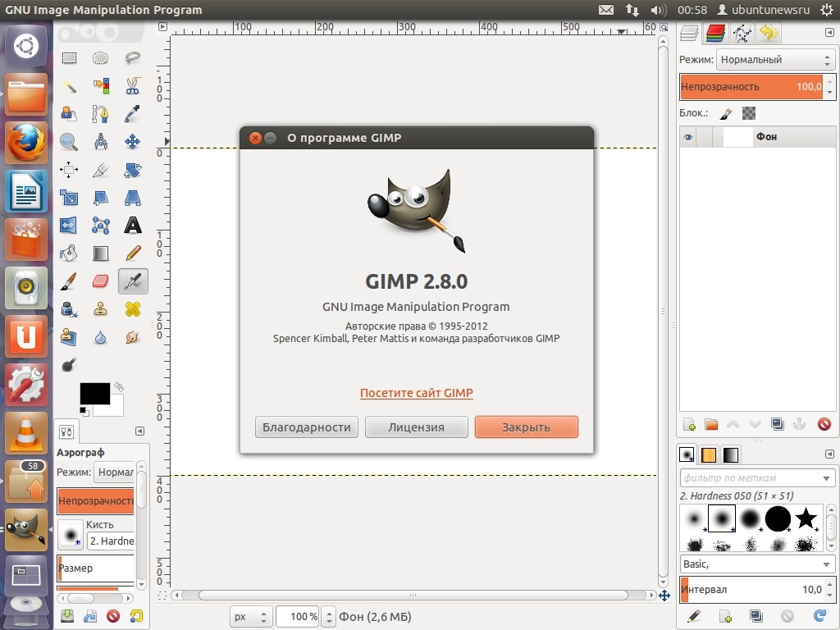Open the Tool Options tab menu arrow
Screen dimensions: 840x630
pos(139,431)
